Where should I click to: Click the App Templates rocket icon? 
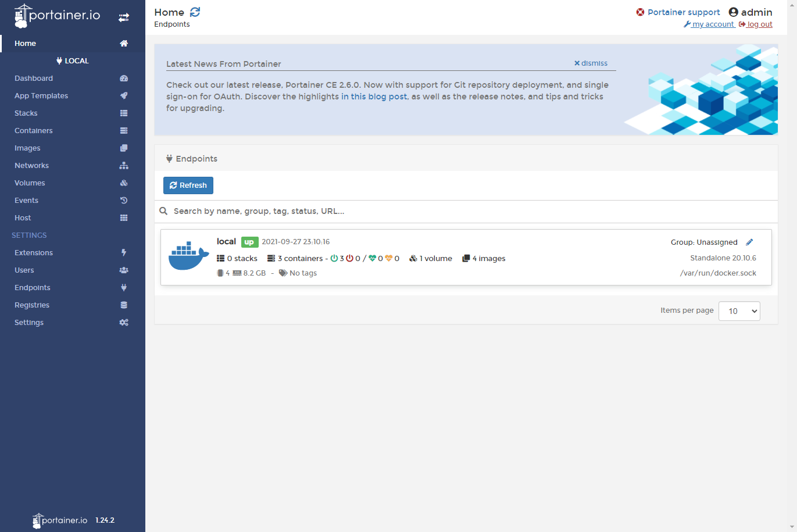pos(124,96)
